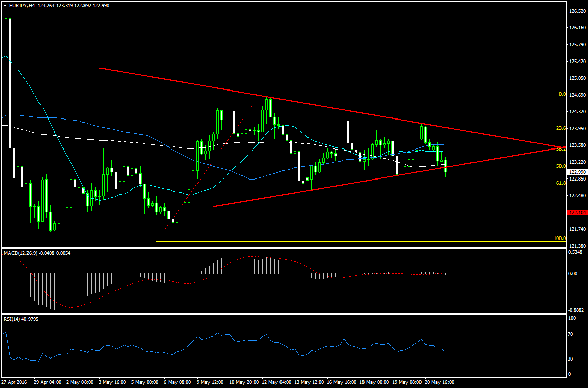Viewport: 588px width, 388px height.
Task: Click the 125.050 price on the scale
Action: 577,78
